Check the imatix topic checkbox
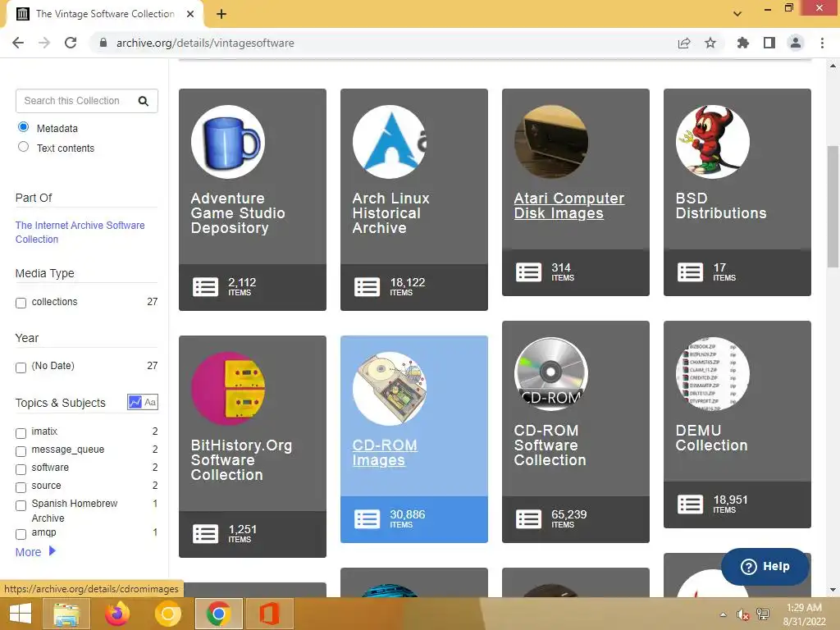The width and height of the screenshot is (840, 630). tap(21, 433)
